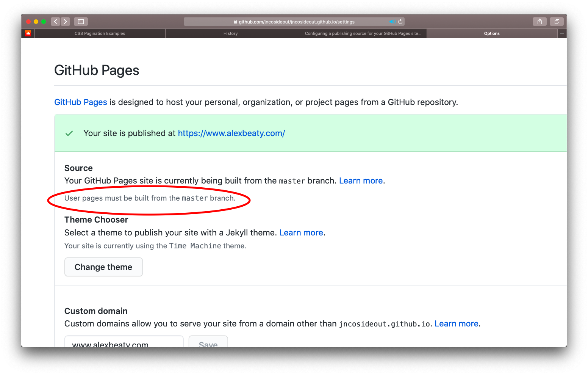Click the lock icon before github.com
The height and width of the screenshot is (375, 588).
pyautogui.click(x=236, y=22)
